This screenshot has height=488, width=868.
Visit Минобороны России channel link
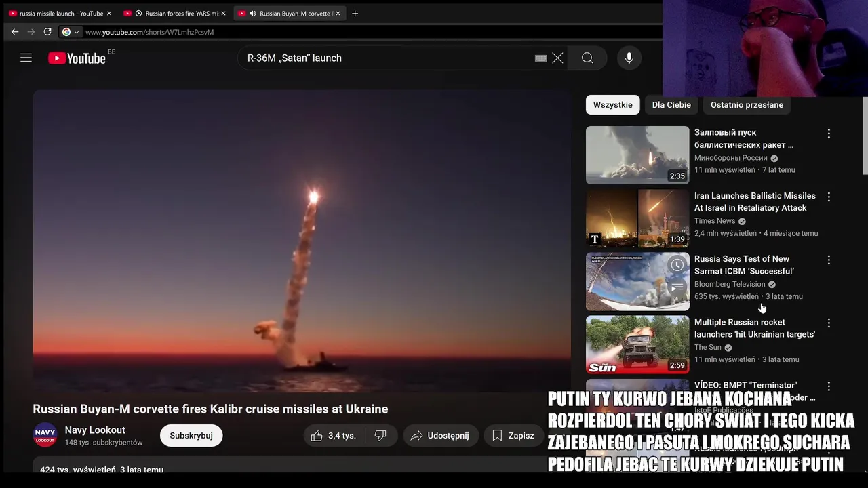(x=731, y=158)
